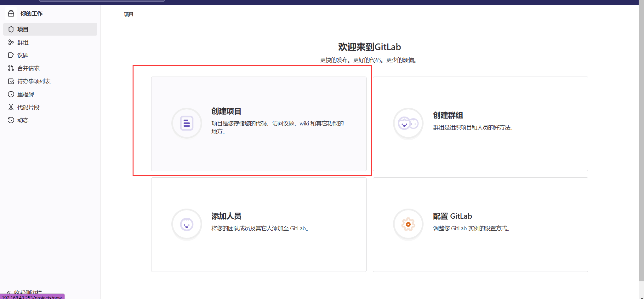
Task: Click the 你的工作 sidebar header
Action: click(31, 14)
